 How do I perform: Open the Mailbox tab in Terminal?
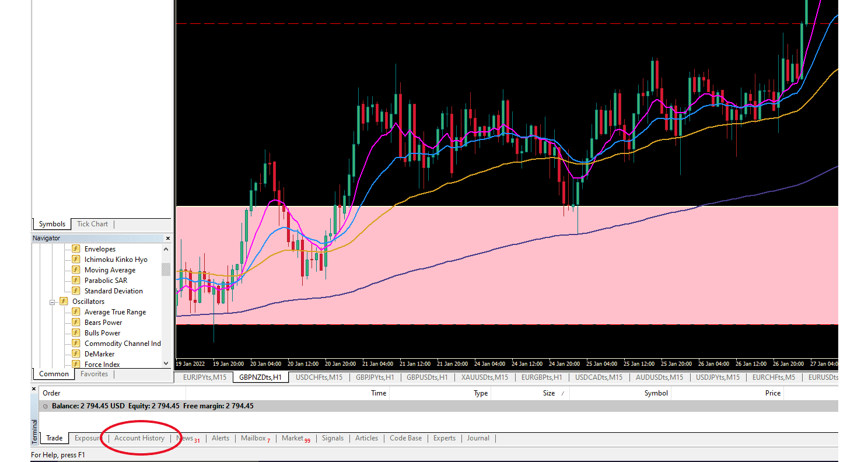point(253,438)
